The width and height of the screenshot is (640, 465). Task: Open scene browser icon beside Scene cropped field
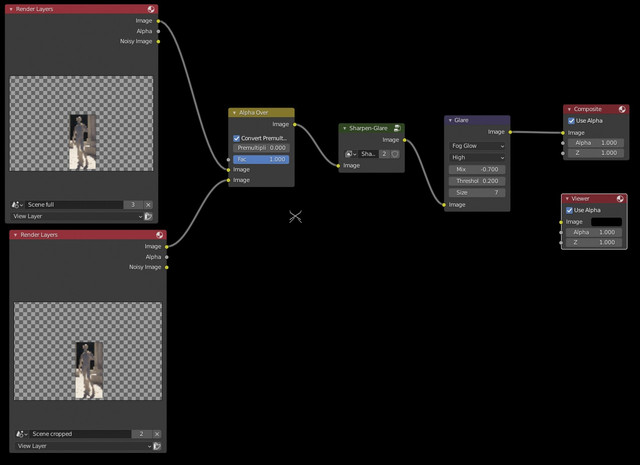22,434
